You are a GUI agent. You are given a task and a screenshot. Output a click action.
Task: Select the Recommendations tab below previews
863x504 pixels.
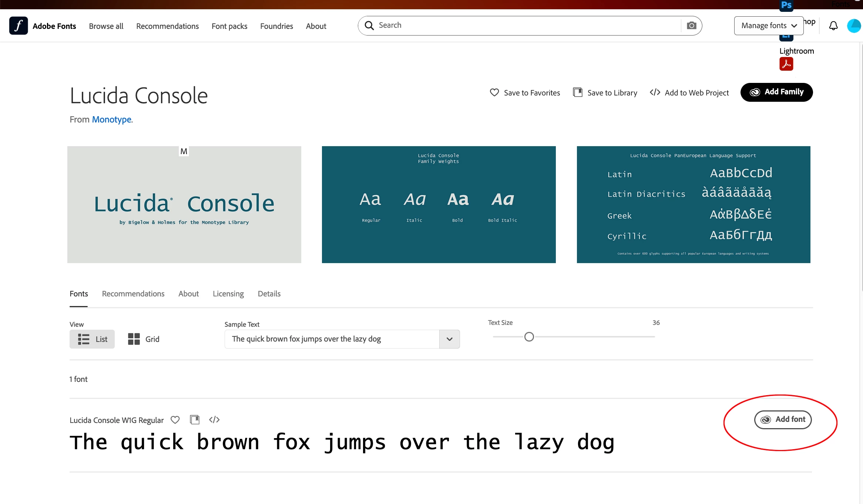tap(133, 294)
